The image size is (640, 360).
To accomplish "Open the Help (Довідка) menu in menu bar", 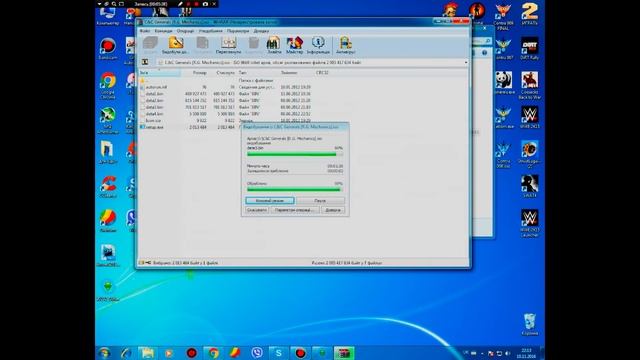I will [x=261, y=31].
